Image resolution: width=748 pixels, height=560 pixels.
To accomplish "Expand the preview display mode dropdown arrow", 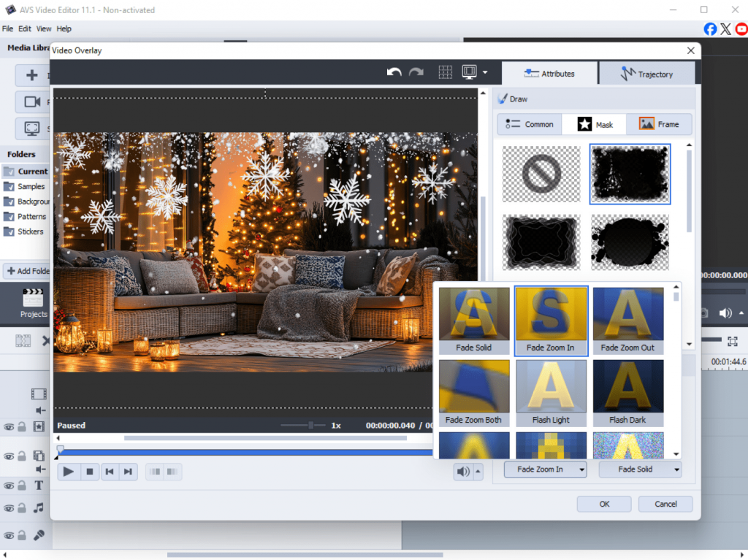I will pos(485,72).
